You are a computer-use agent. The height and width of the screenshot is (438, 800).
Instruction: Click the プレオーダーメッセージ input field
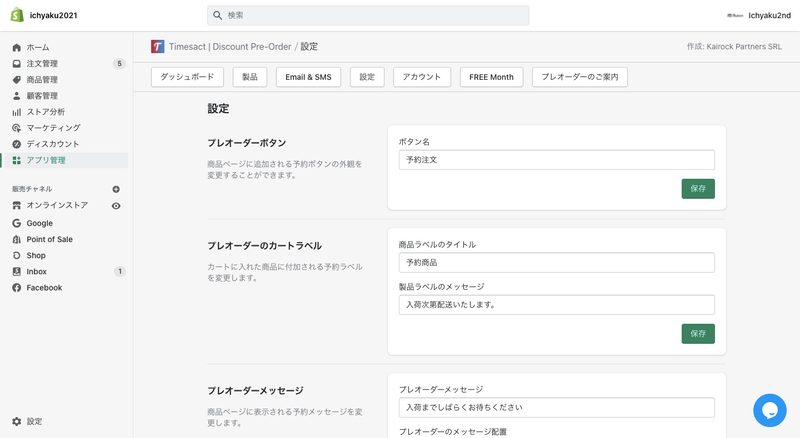pos(557,407)
